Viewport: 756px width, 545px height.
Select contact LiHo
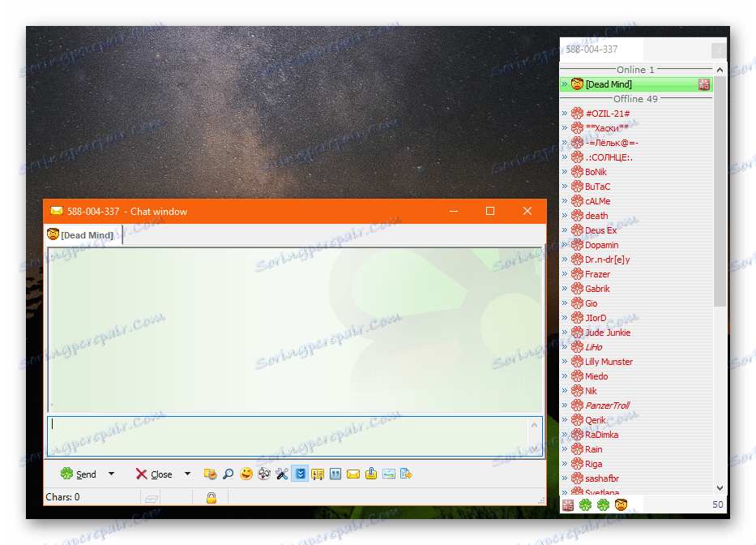[x=636, y=347]
